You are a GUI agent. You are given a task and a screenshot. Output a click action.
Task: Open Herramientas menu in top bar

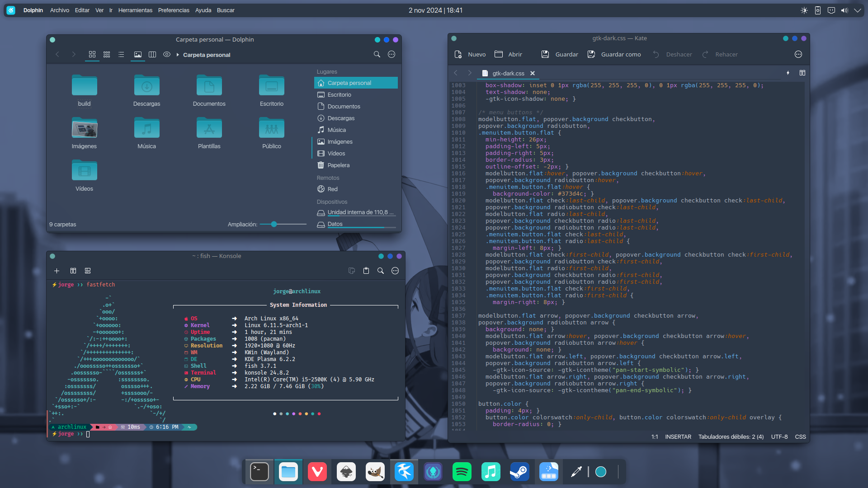click(135, 10)
